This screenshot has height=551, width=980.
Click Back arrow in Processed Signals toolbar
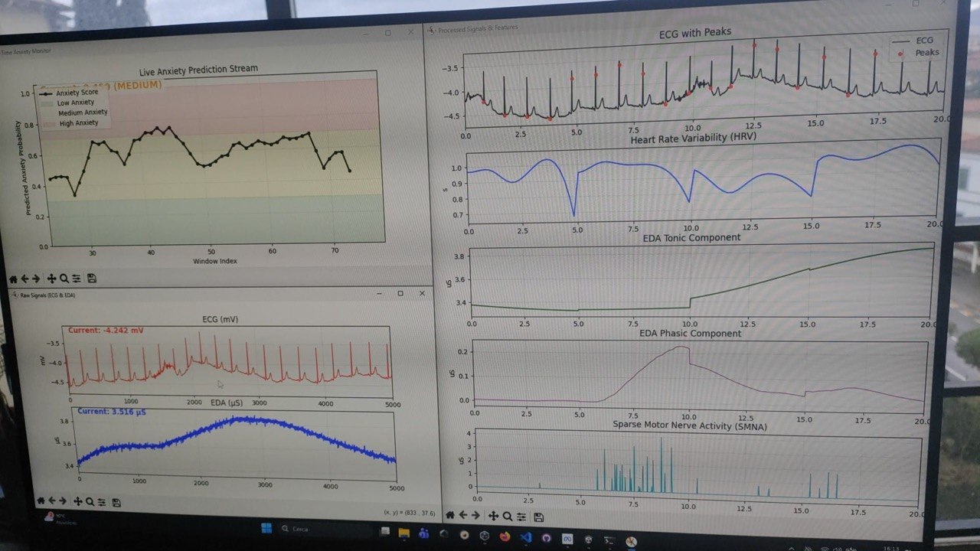pyautogui.click(x=463, y=515)
